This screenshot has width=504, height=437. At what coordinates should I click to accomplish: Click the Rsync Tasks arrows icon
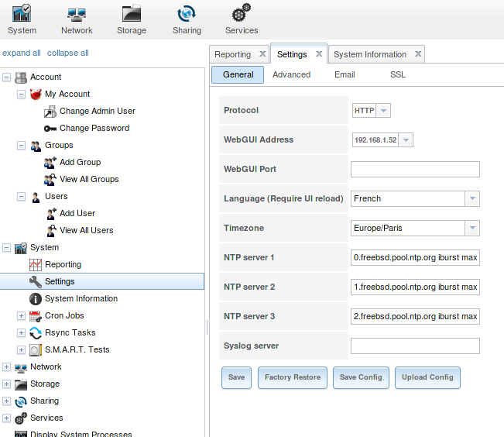click(36, 333)
